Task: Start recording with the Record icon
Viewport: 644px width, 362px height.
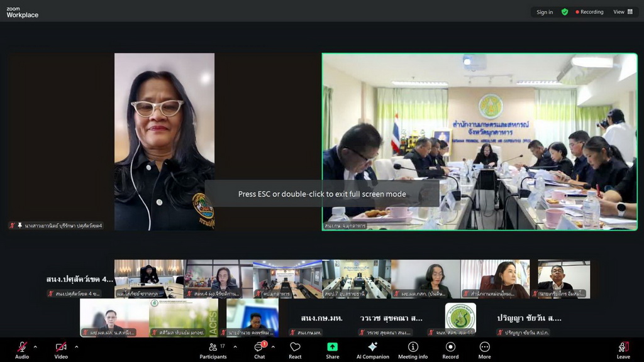Action: (x=450, y=347)
